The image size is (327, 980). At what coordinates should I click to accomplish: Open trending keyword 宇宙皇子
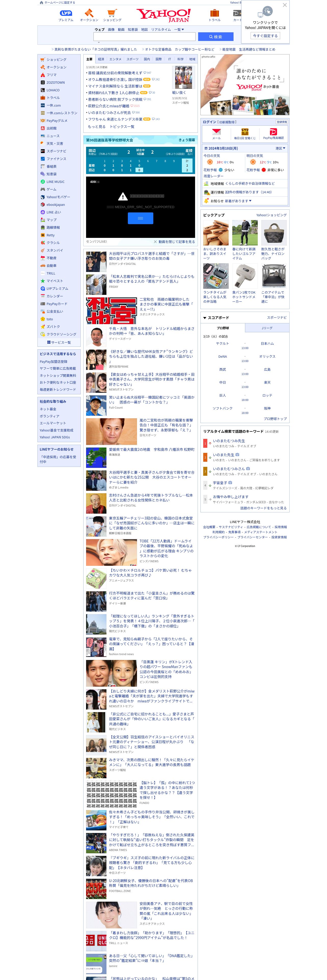click(220, 483)
